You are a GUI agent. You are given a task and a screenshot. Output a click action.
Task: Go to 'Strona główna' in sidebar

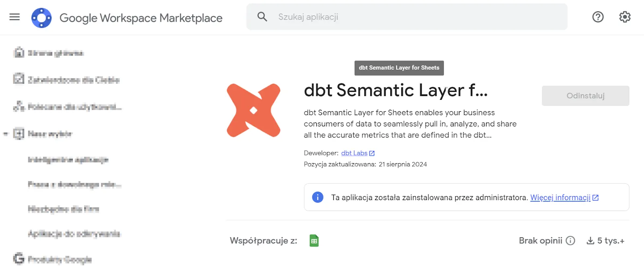point(55,53)
